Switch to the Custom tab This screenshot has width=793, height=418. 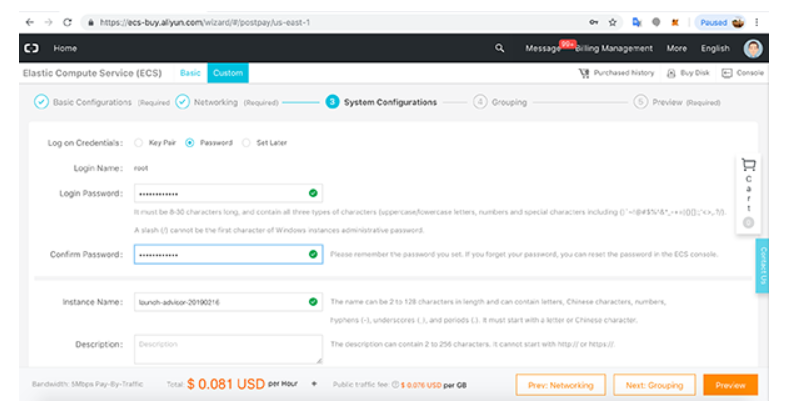tap(228, 73)
